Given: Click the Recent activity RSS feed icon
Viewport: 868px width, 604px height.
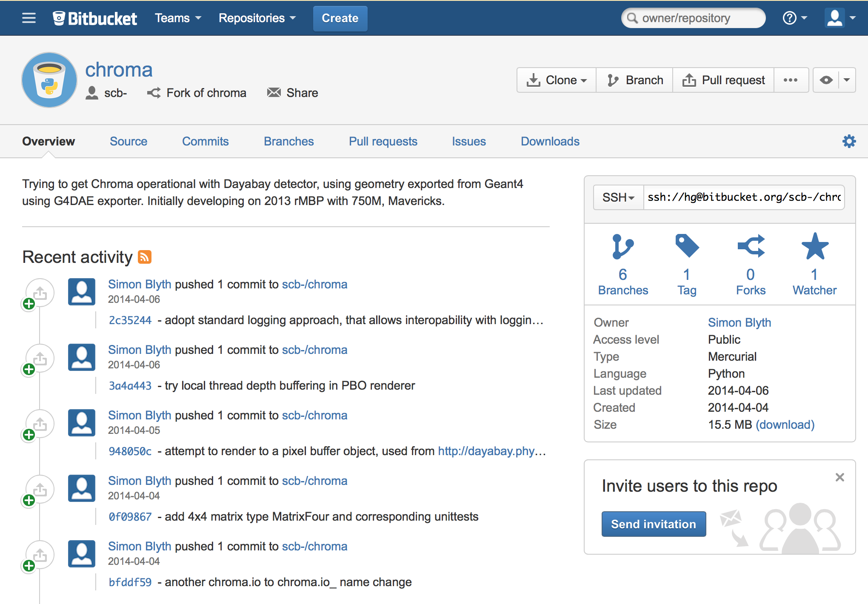Looking at the screenshot, I should [145, 257].
